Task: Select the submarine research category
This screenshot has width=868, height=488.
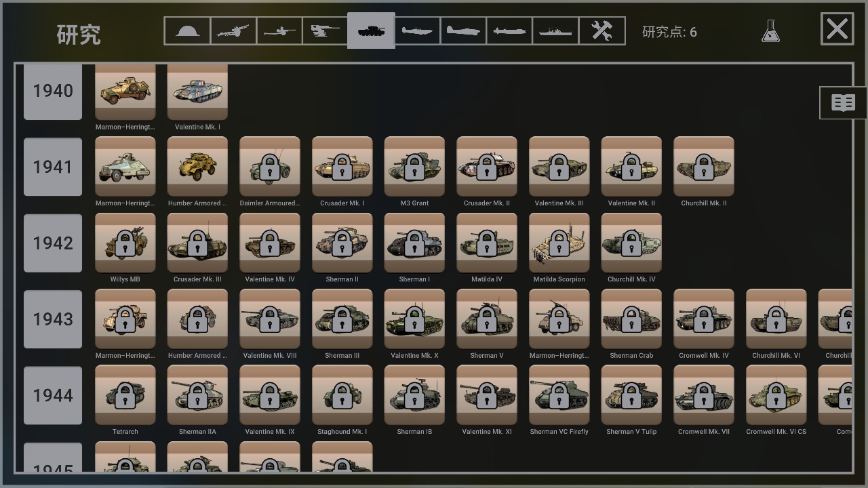Action: pyautogui.click(x=510, y=31)
